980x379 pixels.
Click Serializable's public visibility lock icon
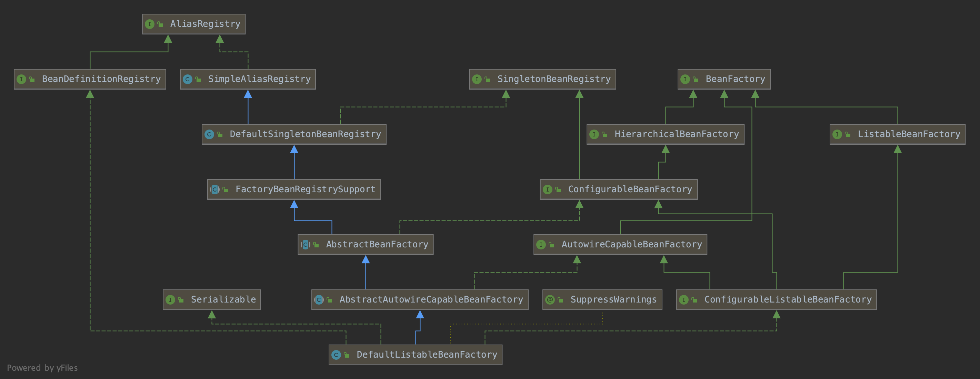(181, 300)
